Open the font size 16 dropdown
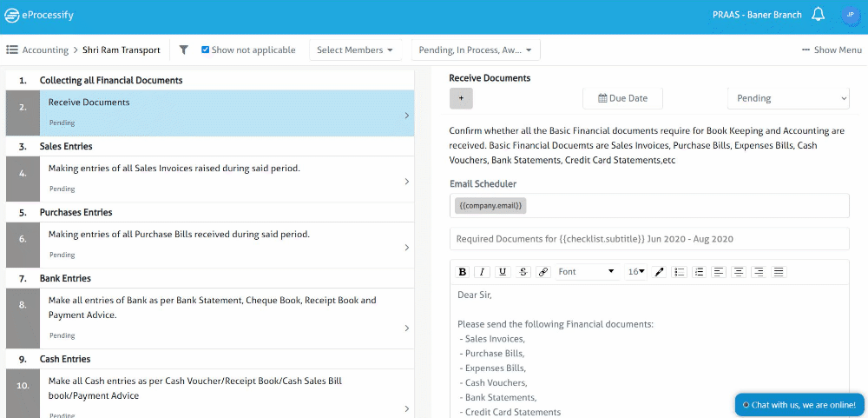 pyautogui.click(x=636, y=272)
